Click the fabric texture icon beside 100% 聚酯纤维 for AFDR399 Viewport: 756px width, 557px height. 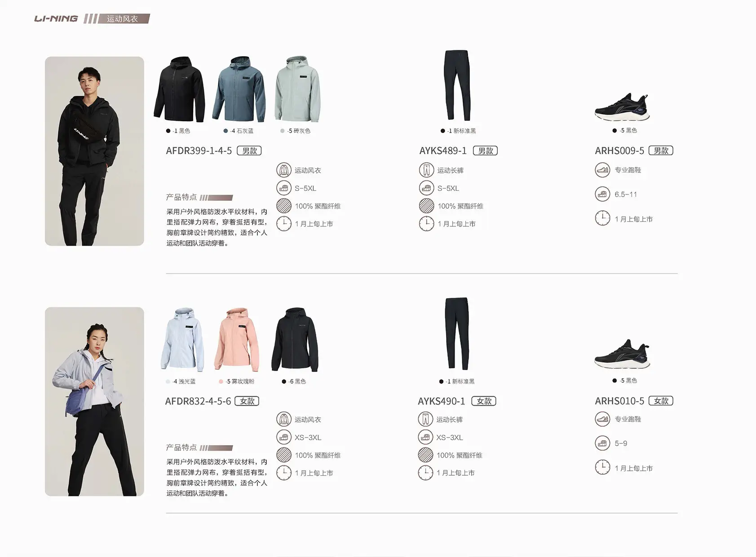(284, 206)
